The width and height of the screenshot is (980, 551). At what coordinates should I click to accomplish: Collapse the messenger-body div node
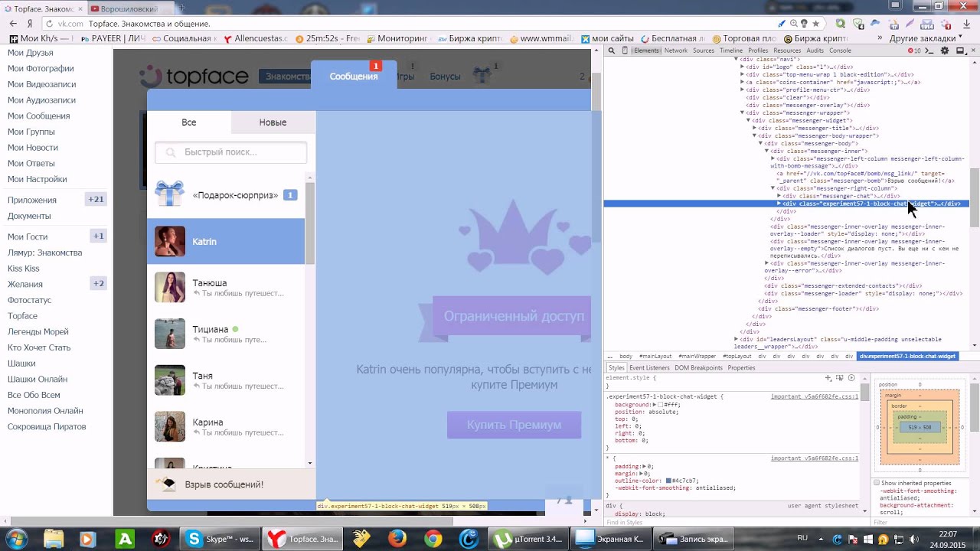click(760, 143)
